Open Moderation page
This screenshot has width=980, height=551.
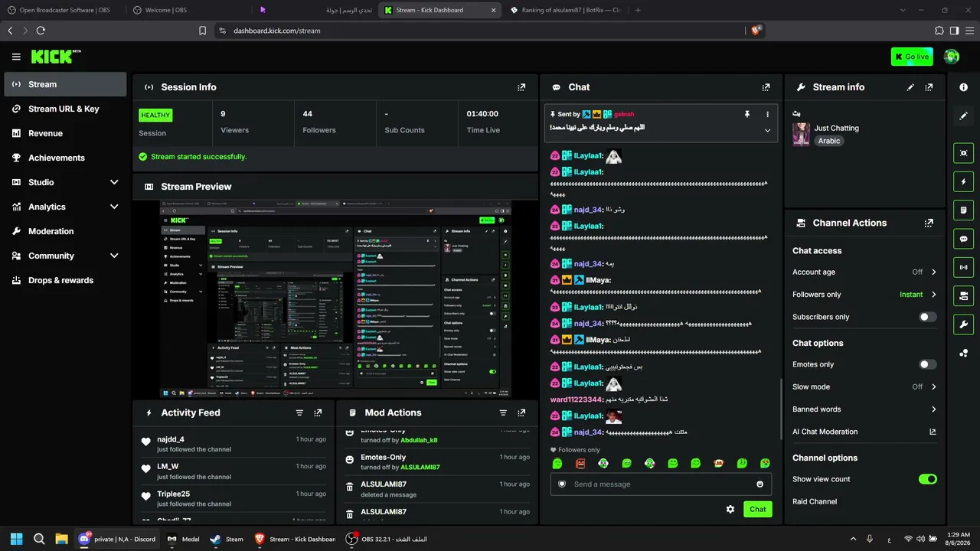point(65,231)
